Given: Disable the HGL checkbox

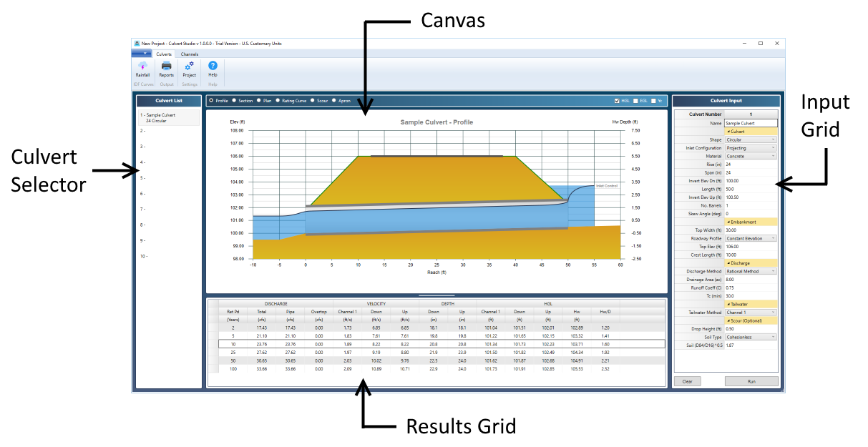Looking at the screenshot, I should 618,100.
